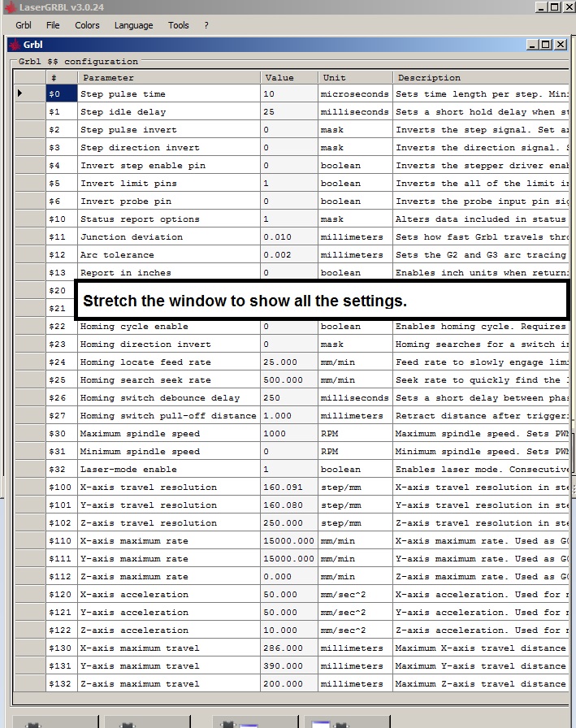Click the $21 row number cell
This screenshot has height=728, width=576.
(x=60, y=308)
